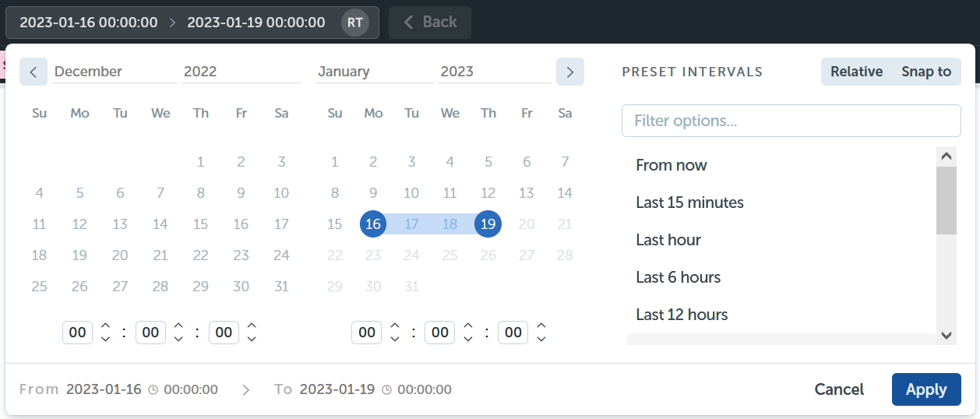The height and width of the screenshot is (419, 980).
Task: Open the 2023 year selector
Action: (x=495, y=72)
